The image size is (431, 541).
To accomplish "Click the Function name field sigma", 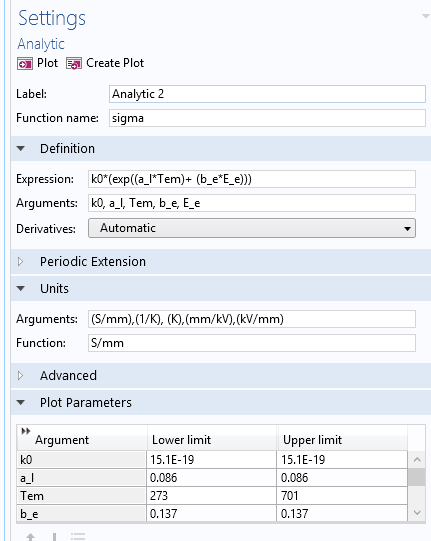I will (x=267, y=118).
